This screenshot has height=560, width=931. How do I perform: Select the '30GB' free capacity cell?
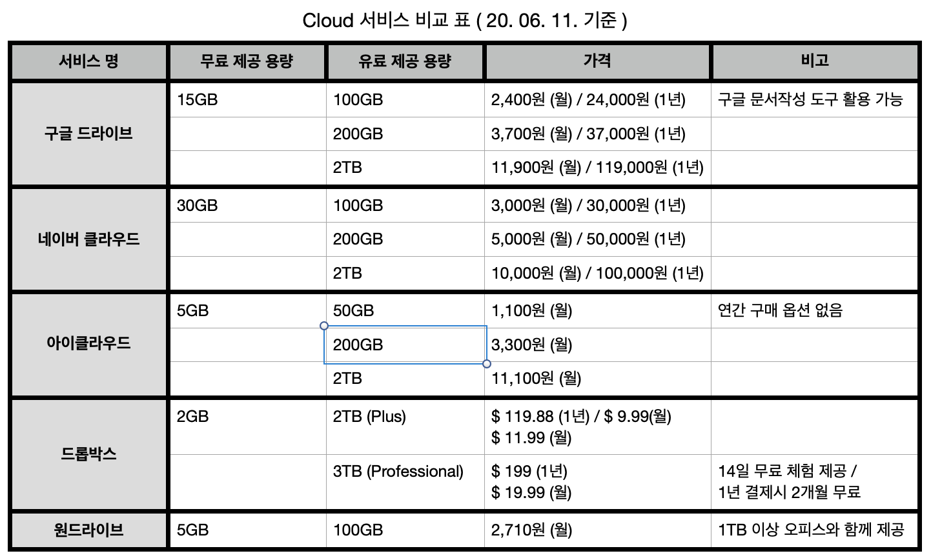point(247,206)
